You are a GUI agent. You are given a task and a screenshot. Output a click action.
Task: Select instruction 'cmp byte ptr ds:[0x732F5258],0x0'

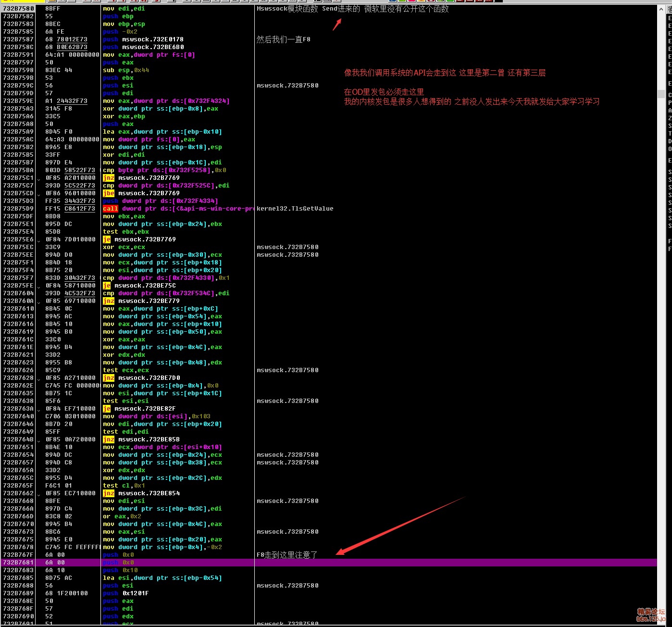[164, 170]
